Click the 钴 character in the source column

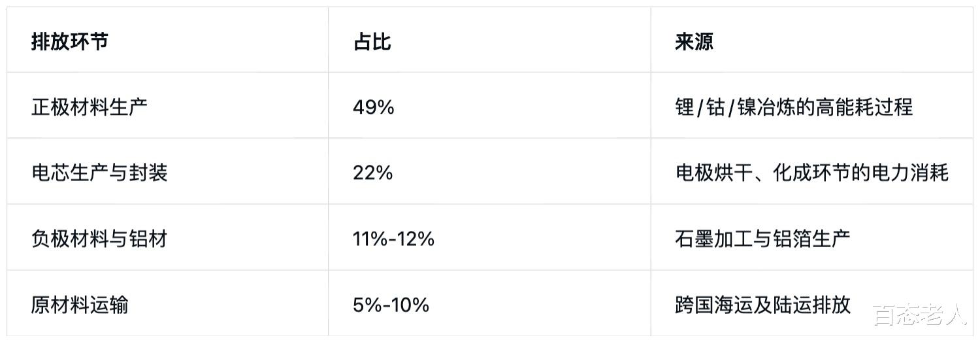[x=715, y=107]
